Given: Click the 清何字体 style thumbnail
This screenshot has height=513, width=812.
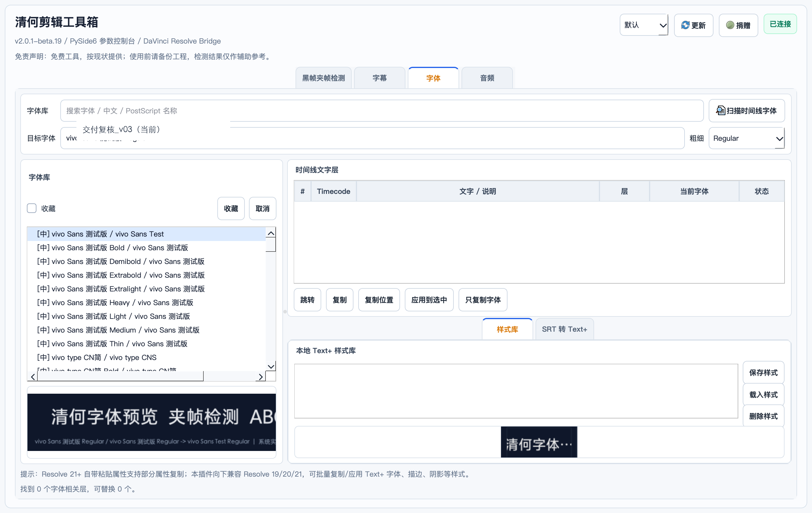Looking at the screenshot, I should click(x=539, y=442).
